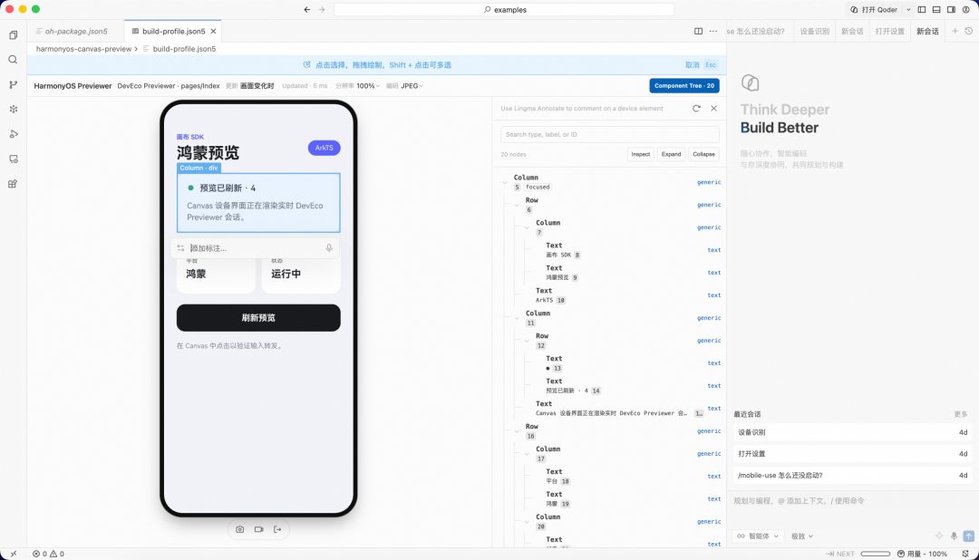Start recording with the video camera icon
This screenshot has height=560, width=979.
(259, 529)
